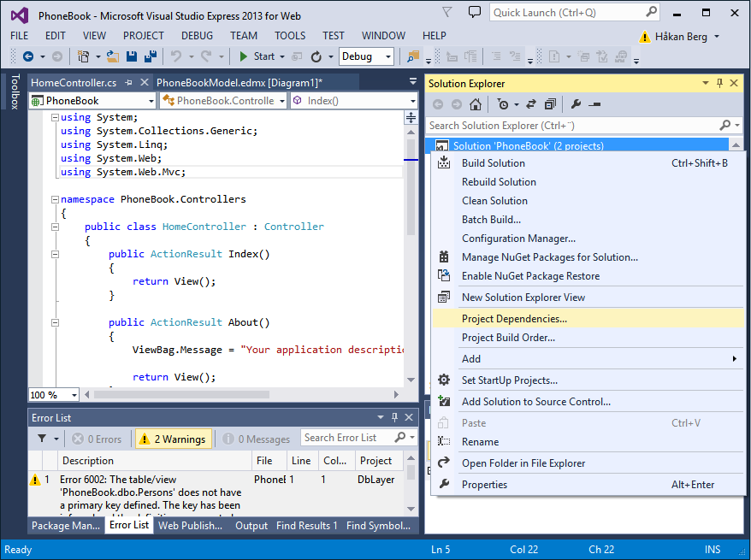Image resolution: width=751 pixels, height=560 pixels.
Task: Switch to PhoneBookModel.edmx [Diagram1]* tab
Action: 239,83
